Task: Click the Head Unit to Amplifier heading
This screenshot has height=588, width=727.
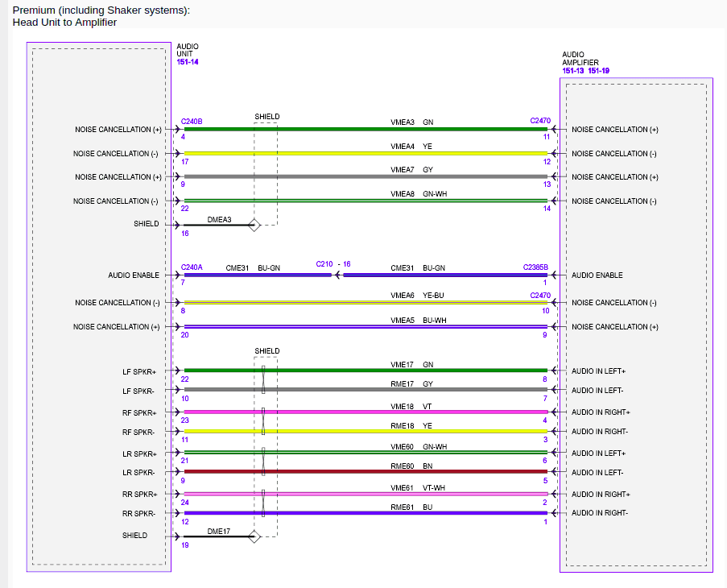Action: pos(64,23)
